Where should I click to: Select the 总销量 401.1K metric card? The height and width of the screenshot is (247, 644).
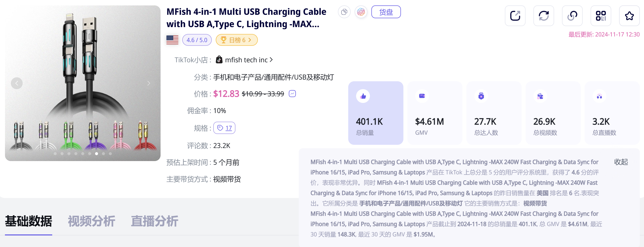coord(376,113)
